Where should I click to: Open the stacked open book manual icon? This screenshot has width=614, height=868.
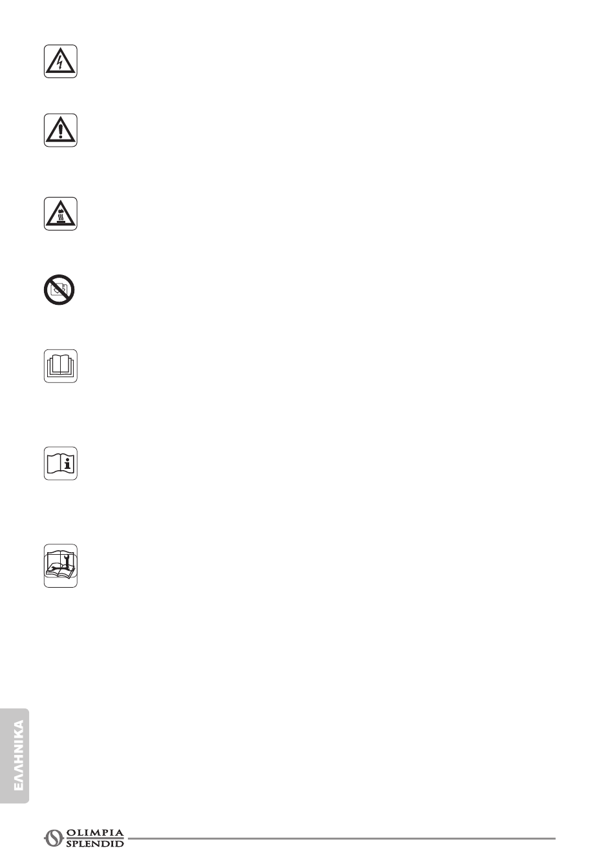tap(61, 366)
